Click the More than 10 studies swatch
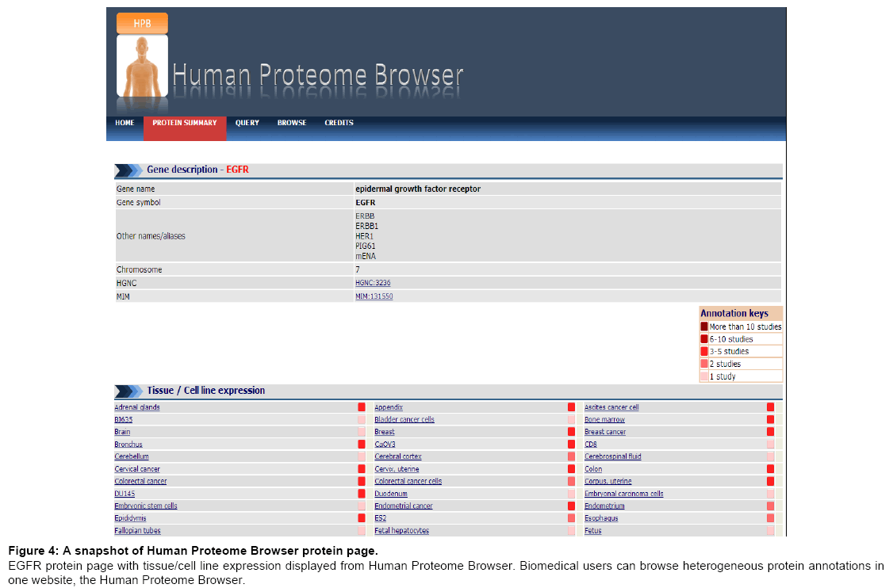Screen dimensions: 893x588 (704, 326)
